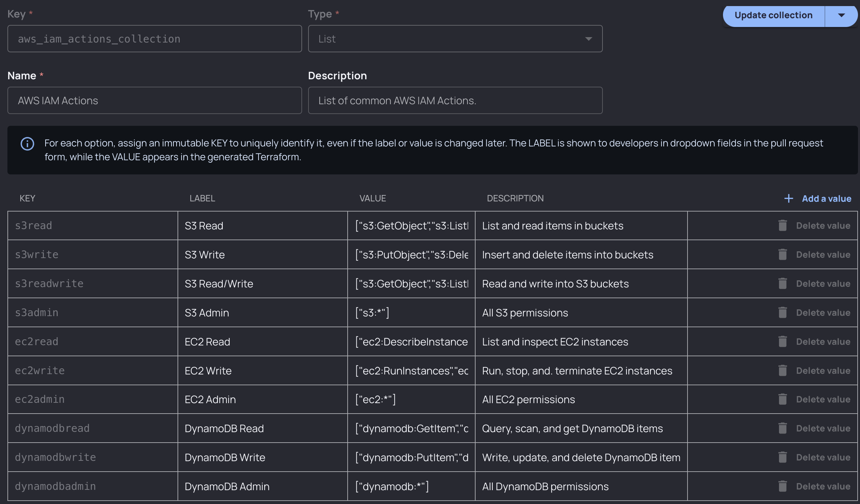Open the Type dropdown showing List
Screen dimensions: 860x504
[x=455, y=38]
